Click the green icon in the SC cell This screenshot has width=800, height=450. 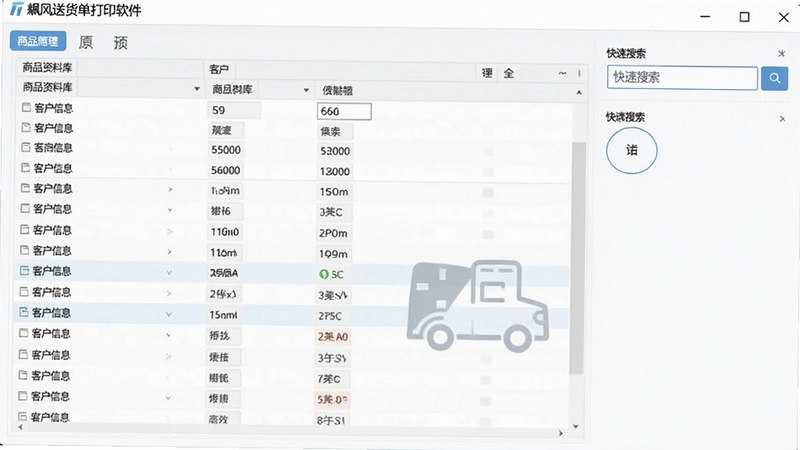tap(323, 274)
